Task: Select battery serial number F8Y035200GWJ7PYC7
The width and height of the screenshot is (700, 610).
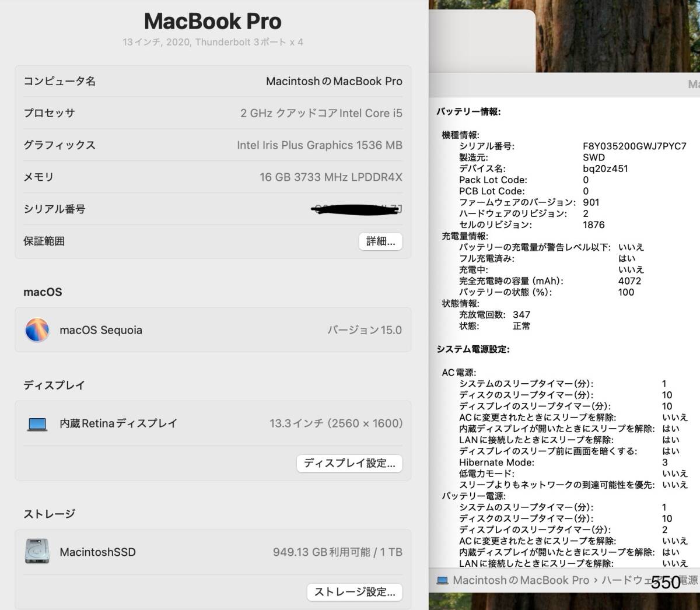Action: 634,146
